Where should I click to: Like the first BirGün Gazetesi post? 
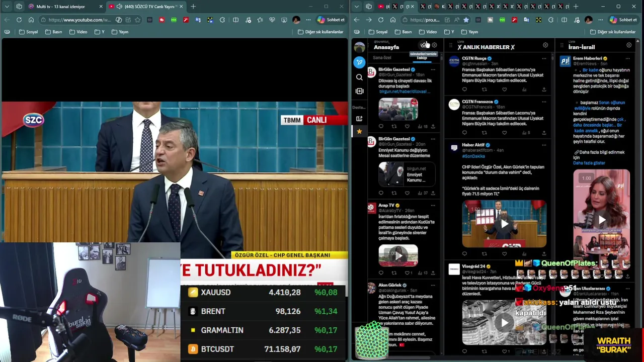pos(407,126)
